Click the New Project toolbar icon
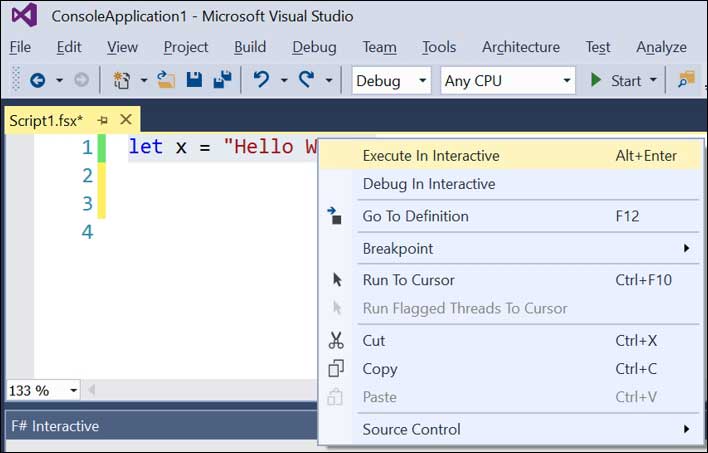 121,80
